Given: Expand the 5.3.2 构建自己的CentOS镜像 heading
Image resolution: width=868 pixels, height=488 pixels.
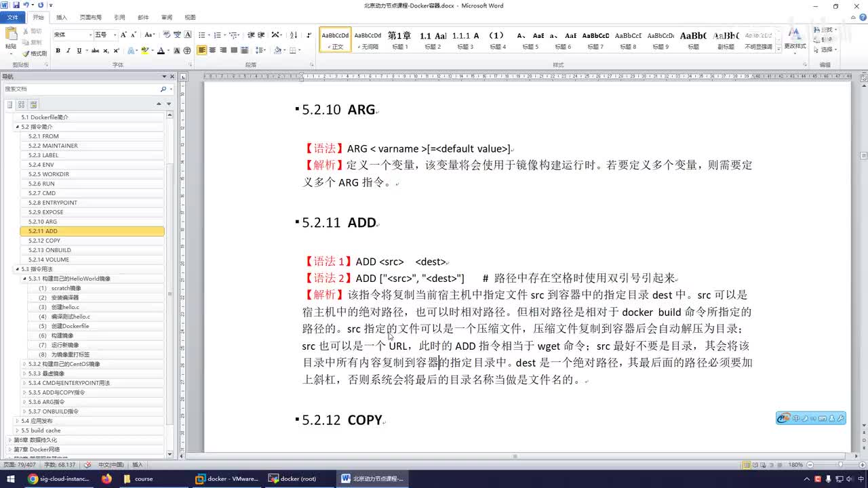Looking at the screenshot, I should pyautogui.click(x=25, y=364).
